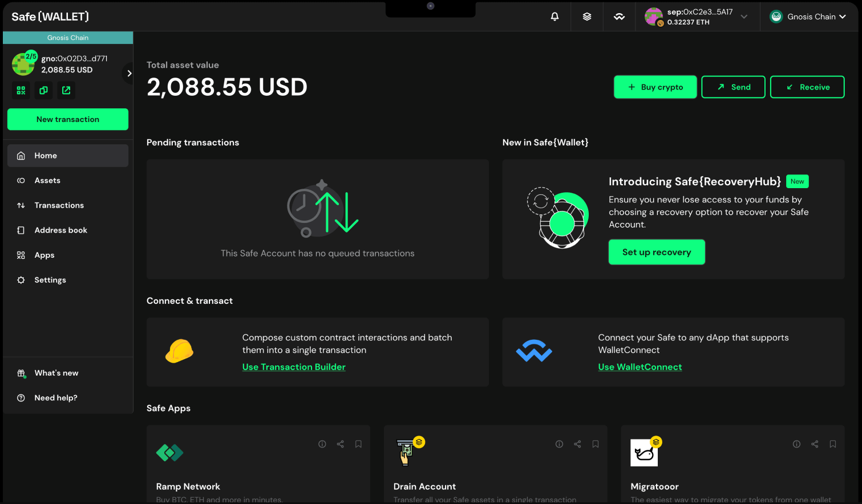The width and height of the screenshot is (862, 504).
Task: Click the Set up recovery button
Action: tap(656, 252)
